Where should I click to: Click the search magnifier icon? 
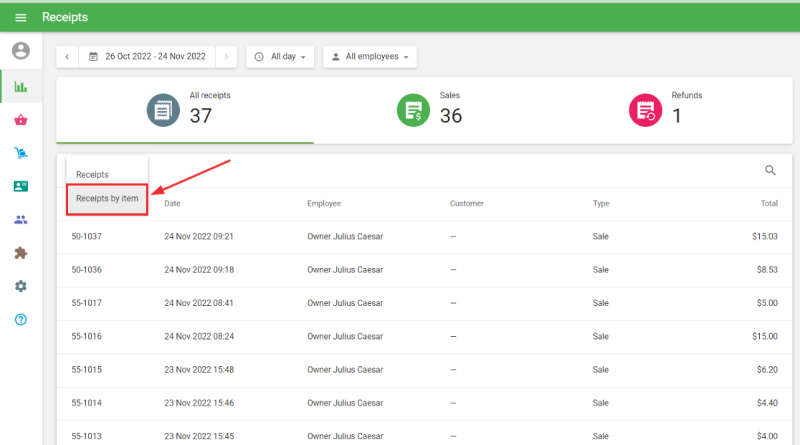click(x=770, y=171)
